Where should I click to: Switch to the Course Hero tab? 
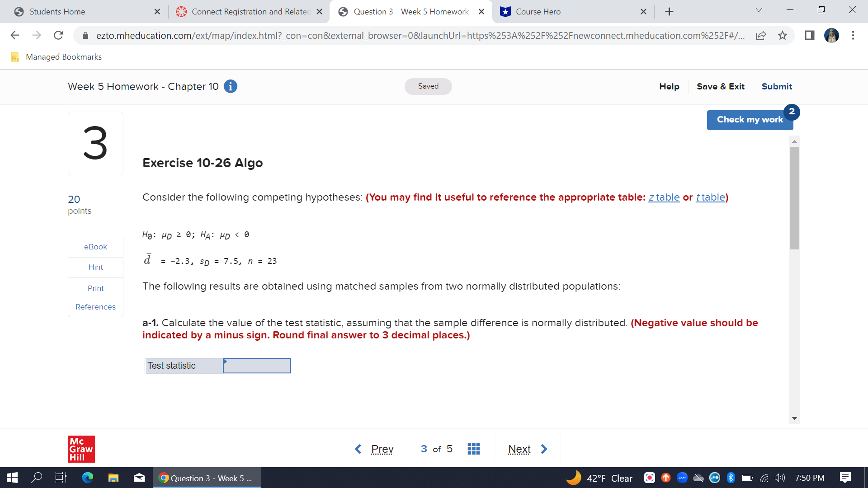pyautogui.click(x=539, y=12)
